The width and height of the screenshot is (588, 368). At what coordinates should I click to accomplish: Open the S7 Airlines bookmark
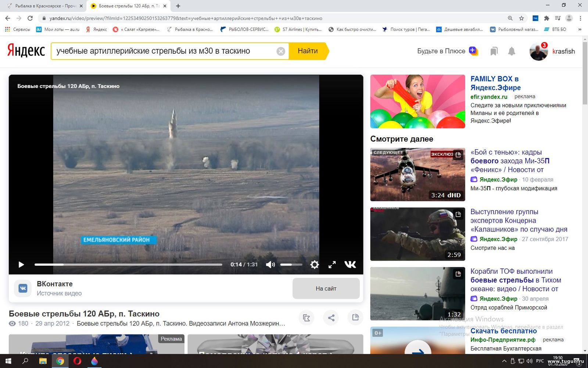(298, 29)
